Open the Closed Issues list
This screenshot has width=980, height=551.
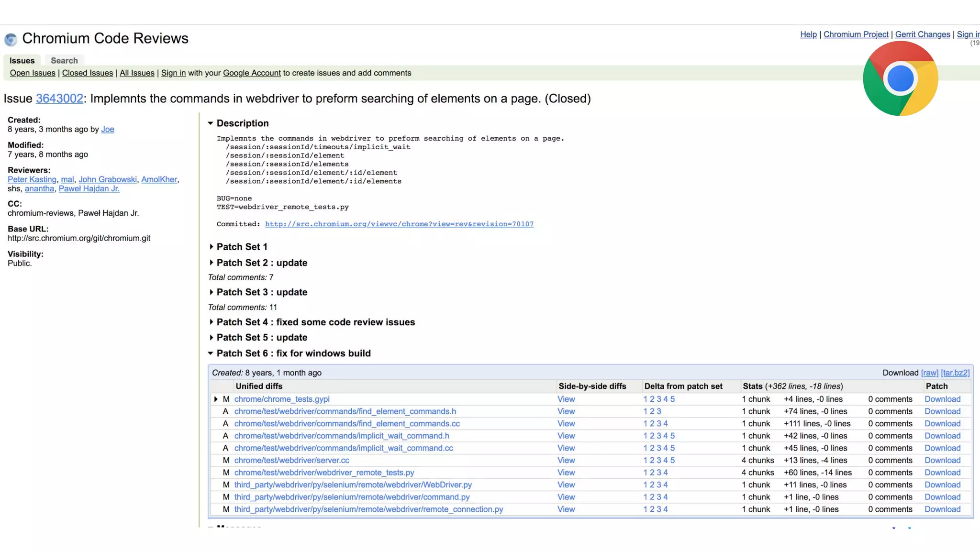tap(87, 73)
